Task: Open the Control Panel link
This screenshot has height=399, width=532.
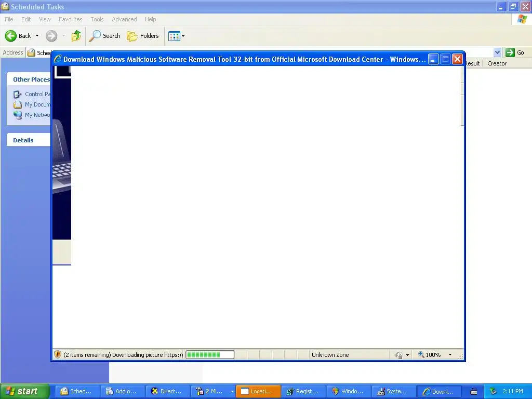Action: [32, 94]
